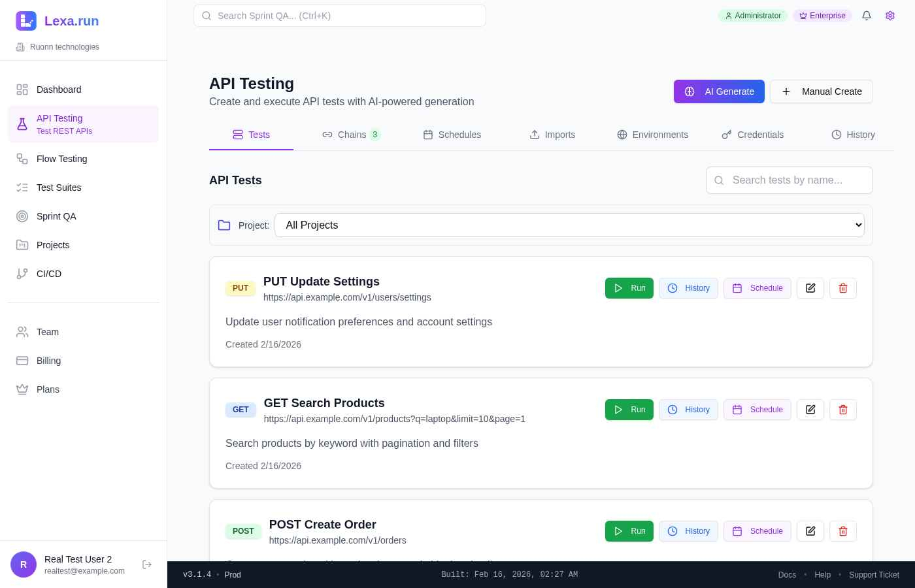
Task: Click the POST method badge
Action: (x=243, y=531)
